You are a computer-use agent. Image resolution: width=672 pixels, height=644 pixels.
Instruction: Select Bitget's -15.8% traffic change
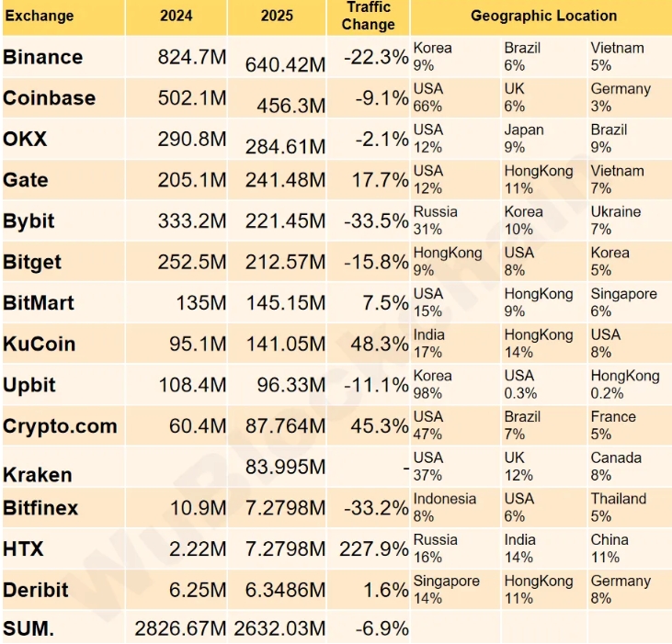click(375, 262)
